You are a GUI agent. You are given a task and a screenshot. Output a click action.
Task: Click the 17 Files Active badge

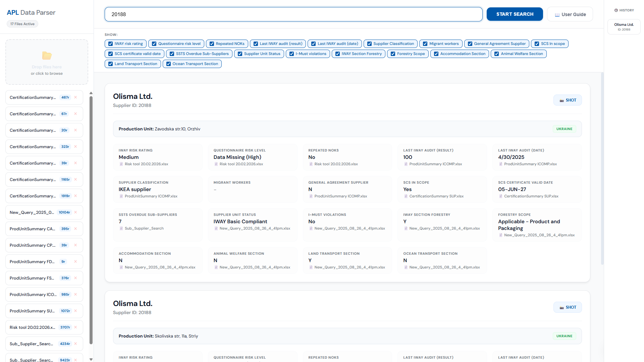pos(22,24)
